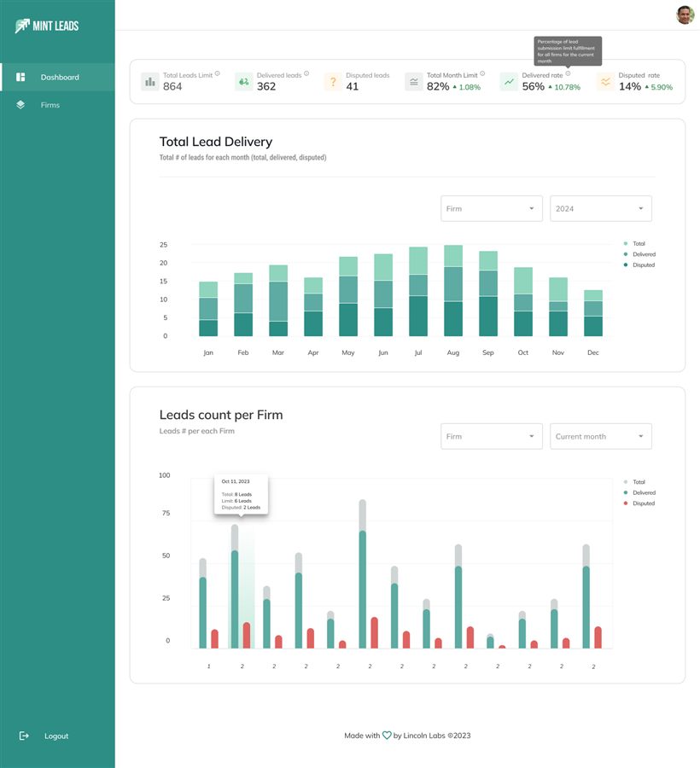Select Dashboard in the sidebar
Viewport: 700px width, 768px height.
pyautogui.click(x=58, y=77)
